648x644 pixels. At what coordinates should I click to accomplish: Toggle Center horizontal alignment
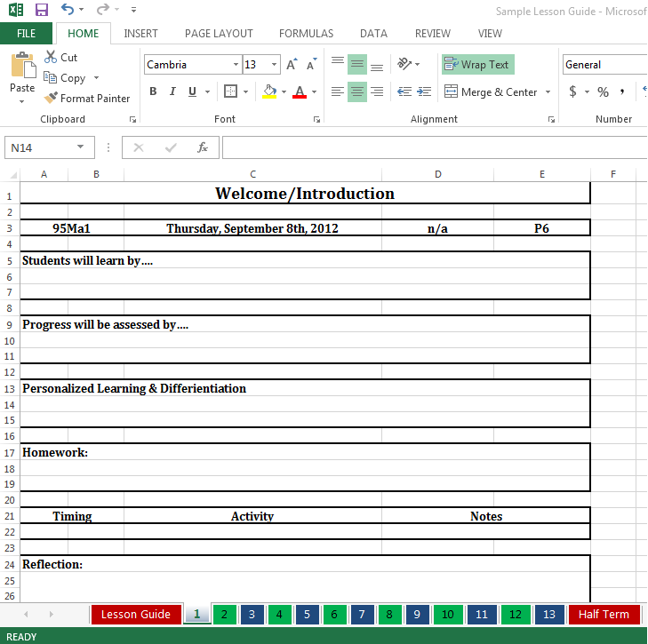click(357, 91)
